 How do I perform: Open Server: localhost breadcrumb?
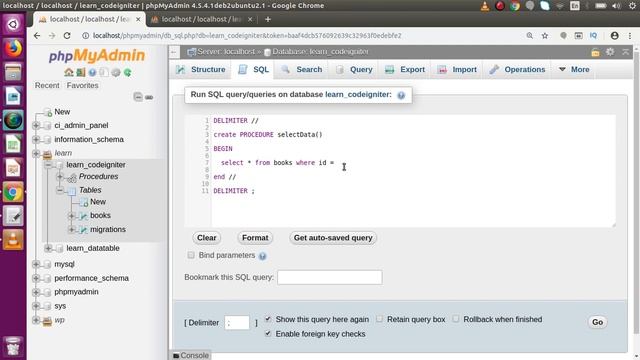(226, 52)
